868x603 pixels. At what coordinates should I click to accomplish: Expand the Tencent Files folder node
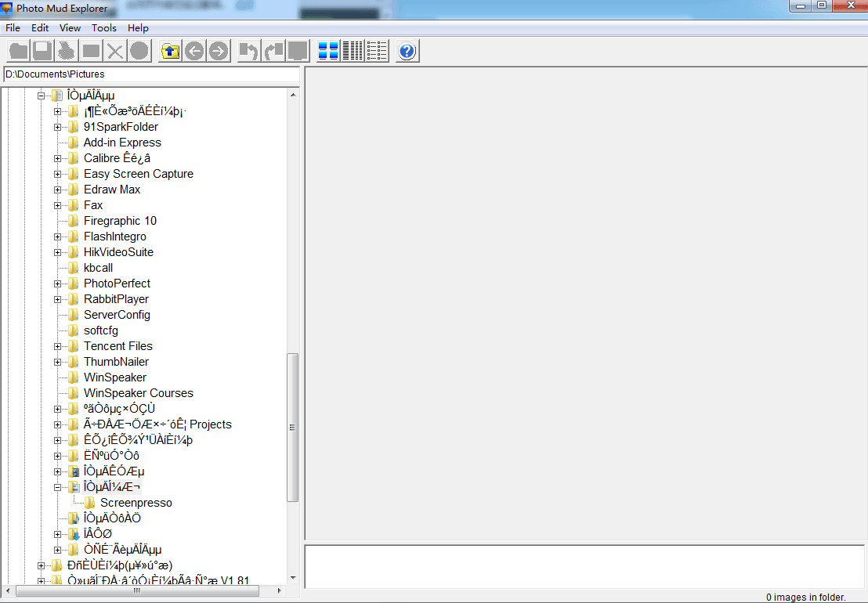[x=58, y=346]
